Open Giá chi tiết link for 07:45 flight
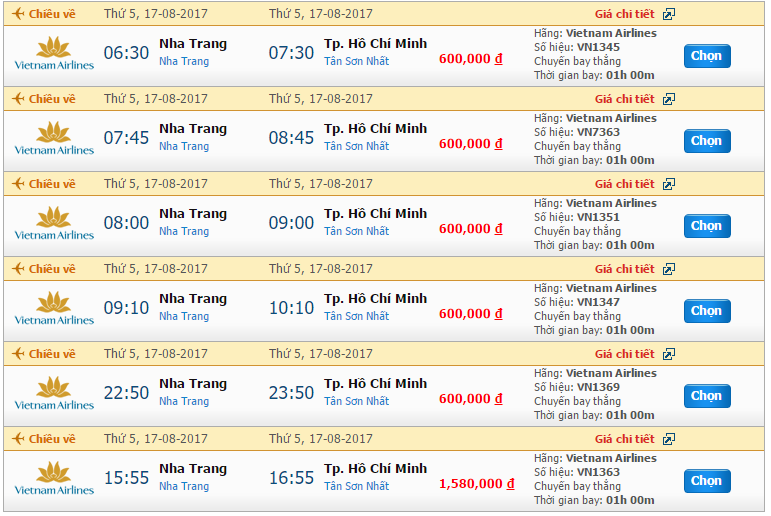This screenshot has height=516, width=771. (x=624, y=99)
